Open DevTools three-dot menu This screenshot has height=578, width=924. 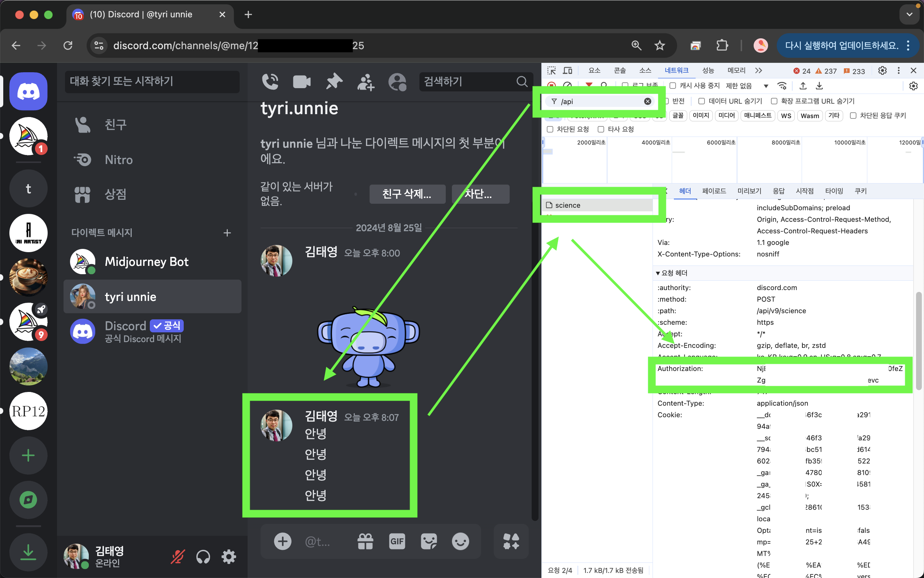coord(898,71)
